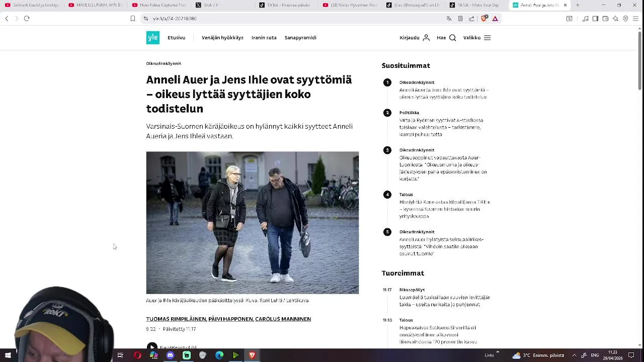Open Brave Shields lion icon
644x362 pixels.
(484, 19)
